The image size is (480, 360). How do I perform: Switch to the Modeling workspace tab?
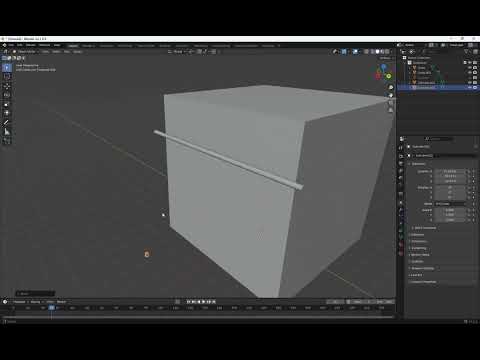pos(88,45)
